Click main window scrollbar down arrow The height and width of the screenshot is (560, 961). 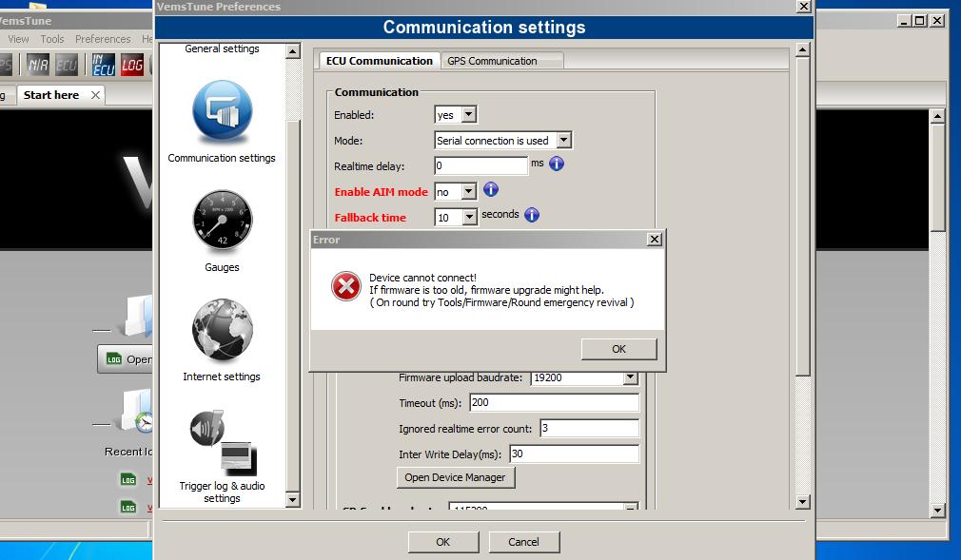(937, 510)
